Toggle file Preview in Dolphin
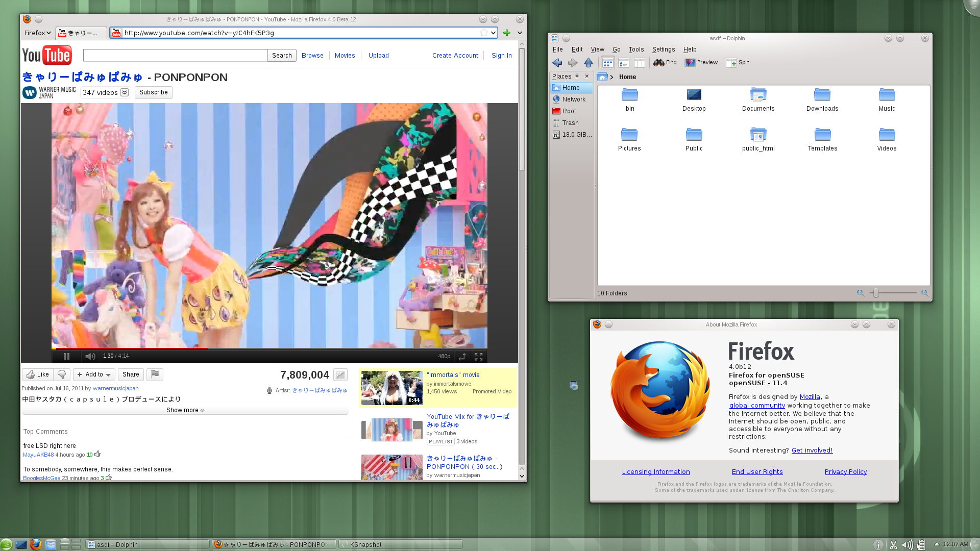Viewport: 980px width, 551px height. (701, 63)
